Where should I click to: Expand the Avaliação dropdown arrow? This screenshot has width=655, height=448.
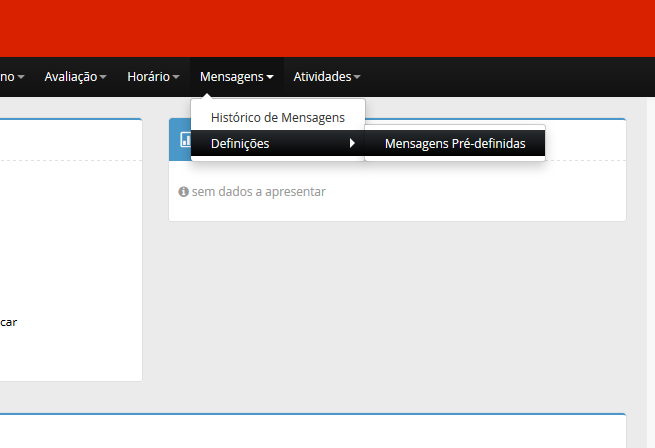pos(103,77)
